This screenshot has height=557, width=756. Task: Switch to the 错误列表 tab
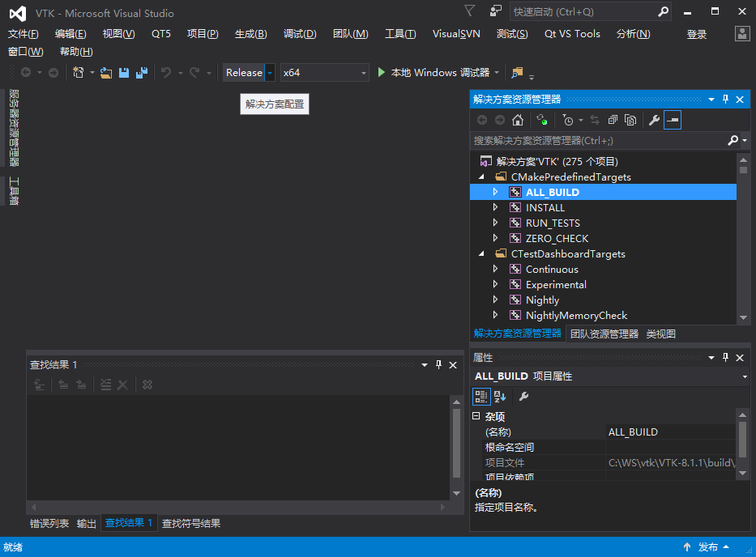[49, 524]
